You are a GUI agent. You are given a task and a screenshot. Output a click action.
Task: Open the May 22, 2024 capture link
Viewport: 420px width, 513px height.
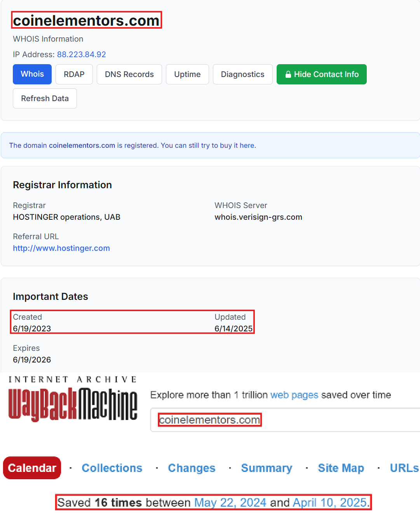230,502
